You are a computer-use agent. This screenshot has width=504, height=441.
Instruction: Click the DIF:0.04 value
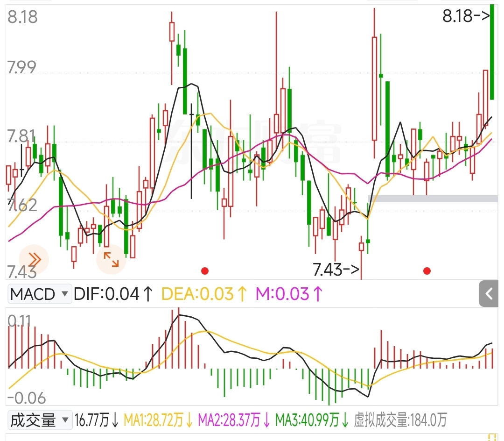click(x=113, y=294)
